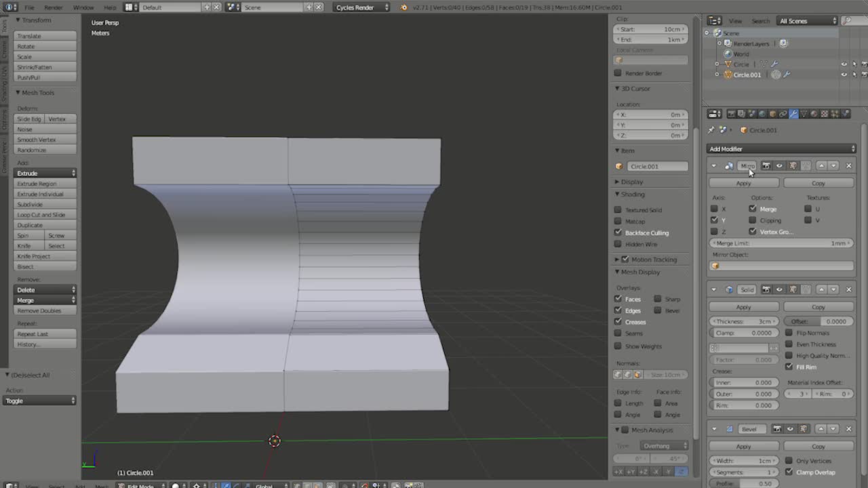The image size is (868, 488).
Task: Open the Help menu
Action: tap(110, 7)
